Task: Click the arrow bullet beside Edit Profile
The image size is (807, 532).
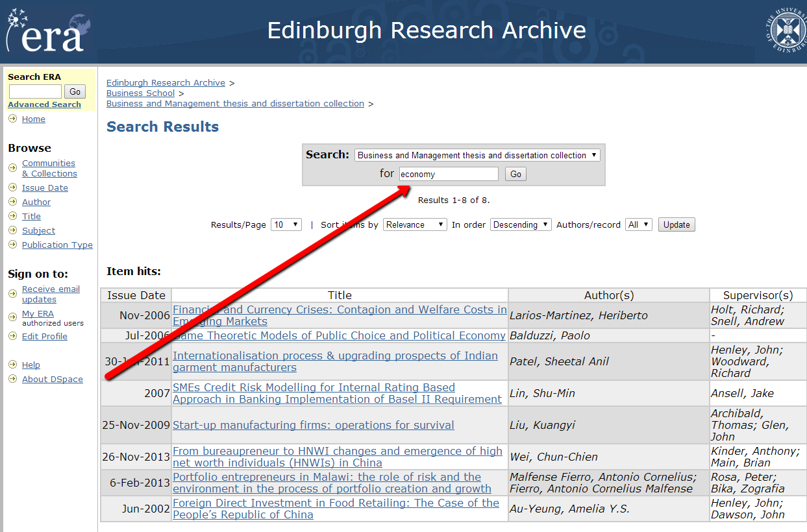Action: (13, 336)
